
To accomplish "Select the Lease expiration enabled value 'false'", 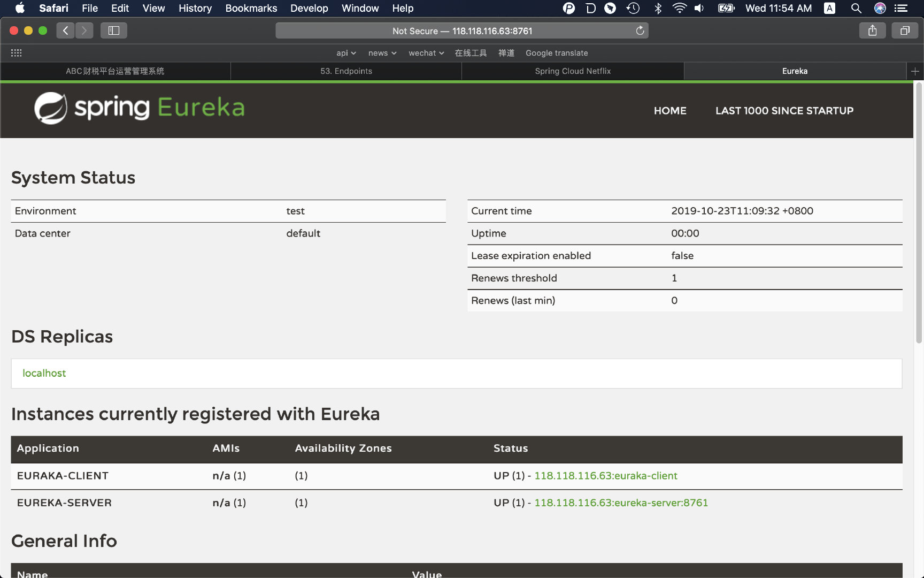I will (x=682, y=256).
